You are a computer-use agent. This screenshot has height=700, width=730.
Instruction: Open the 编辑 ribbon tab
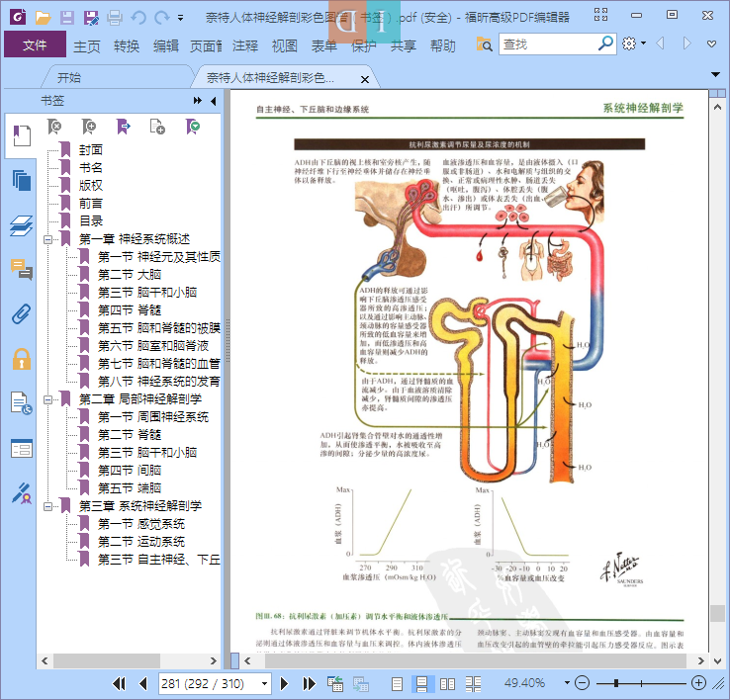tap(166, 46)
